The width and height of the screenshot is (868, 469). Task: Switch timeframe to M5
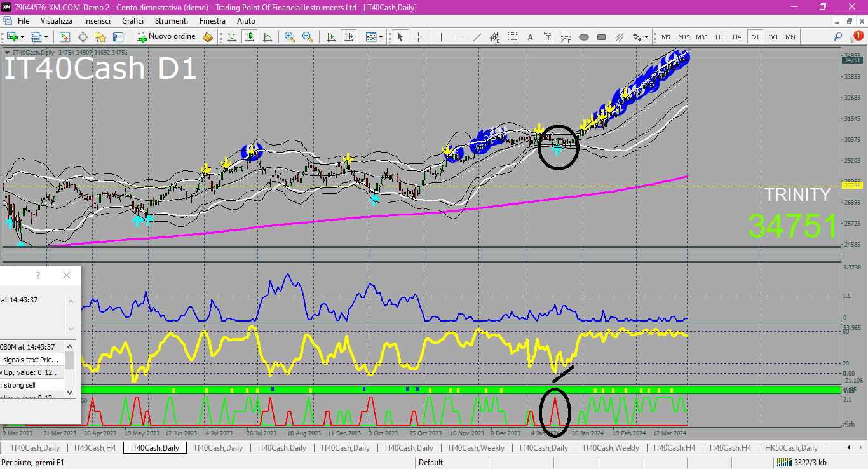point(665,37)
